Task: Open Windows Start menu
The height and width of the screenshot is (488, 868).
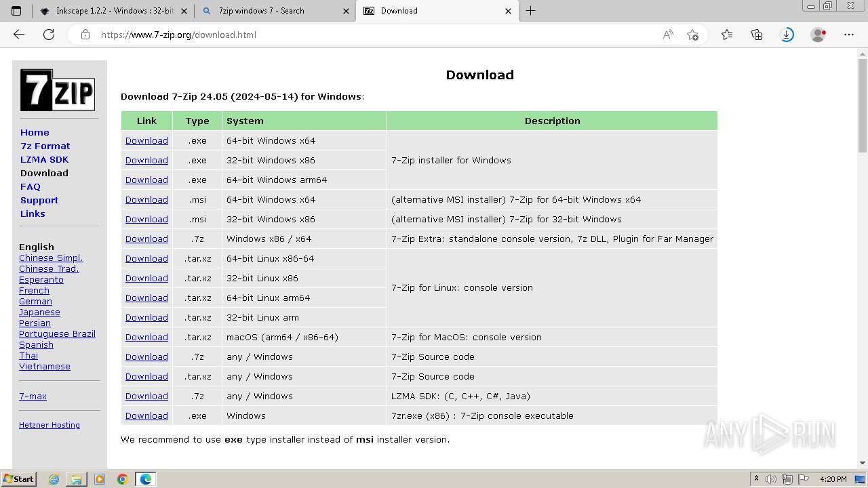Action: coord(19,479)
